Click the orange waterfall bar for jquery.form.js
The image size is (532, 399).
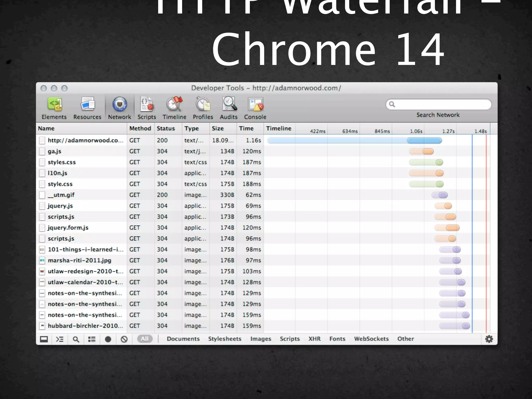(x=447, y=228)
